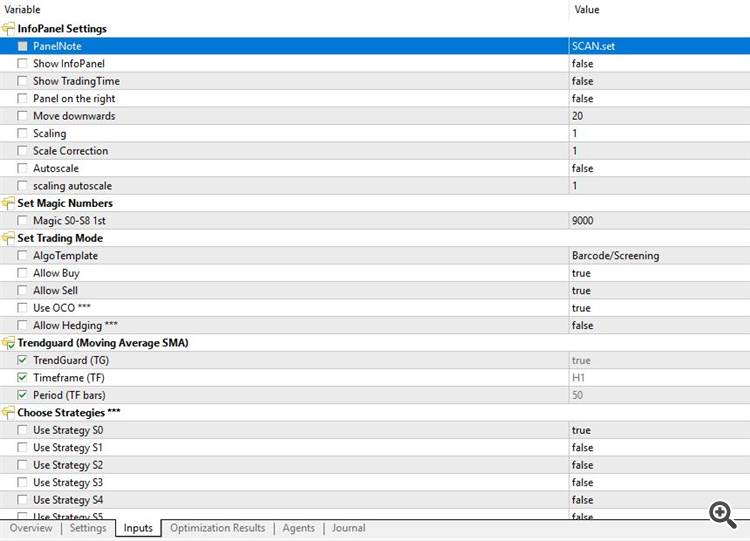Viewport: 750px width, 541px height.
Task: Select the Choose Strategies *** heading
Action: click(69, 412)
